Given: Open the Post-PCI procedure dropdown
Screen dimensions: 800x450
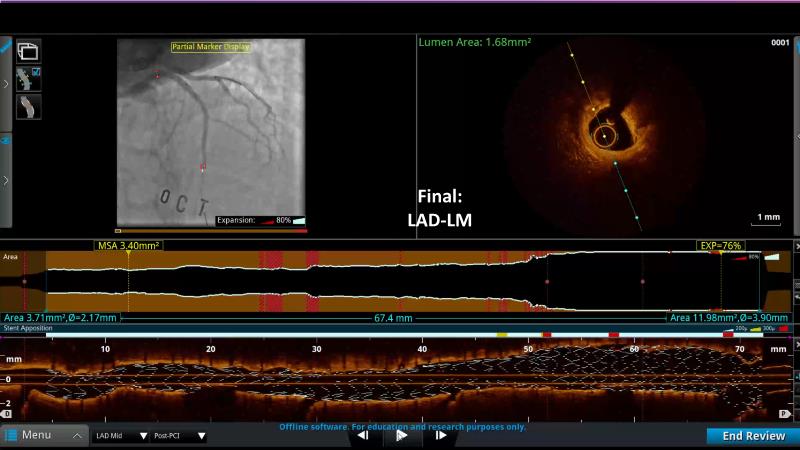Looking at the screenshot, I should click(179, 436).
